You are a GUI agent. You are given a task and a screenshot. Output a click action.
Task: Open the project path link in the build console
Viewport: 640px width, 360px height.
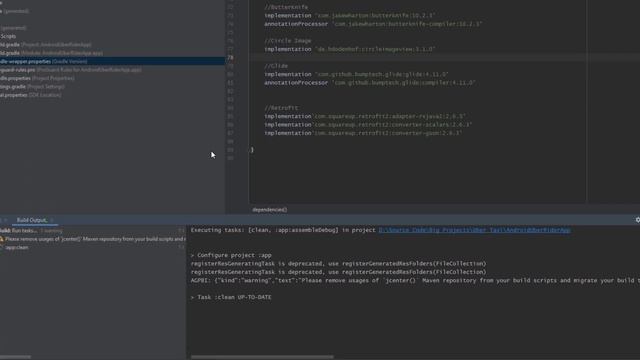click(474, 230)
